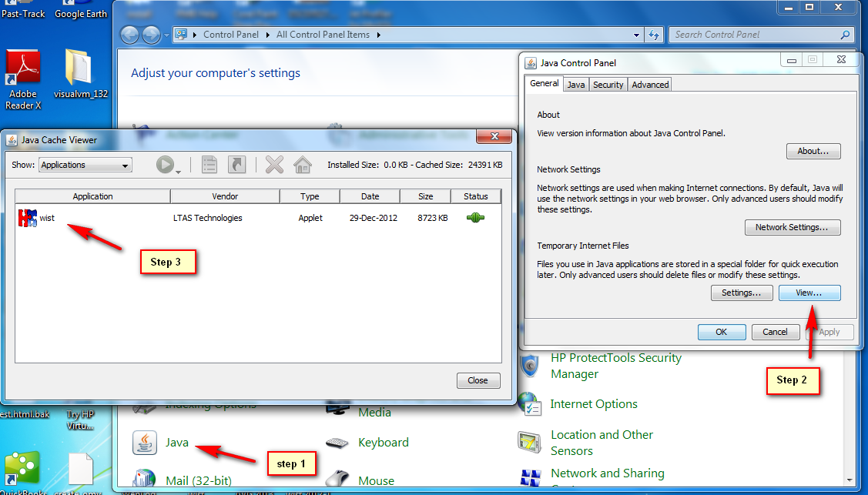Click the install shortcuts icon in Cache Viewer
The image size is (868, 495).
click(237, 165)
